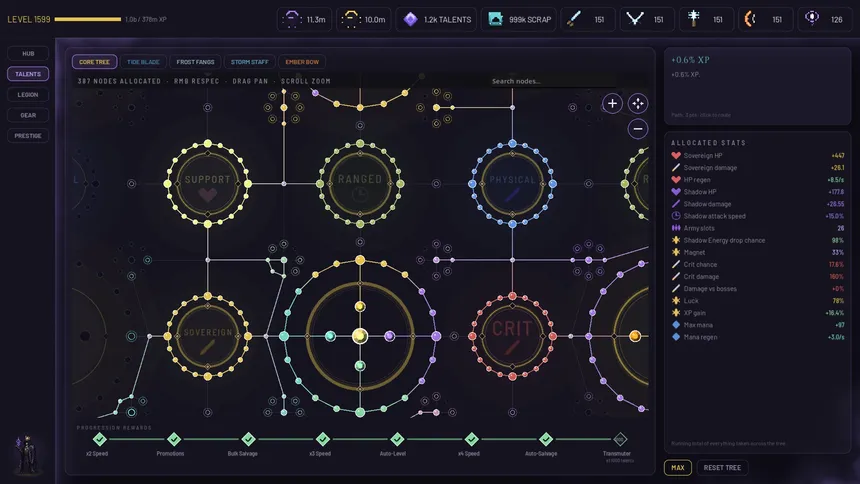Click the "Magnet" stat row

click(x=757, y=252)
